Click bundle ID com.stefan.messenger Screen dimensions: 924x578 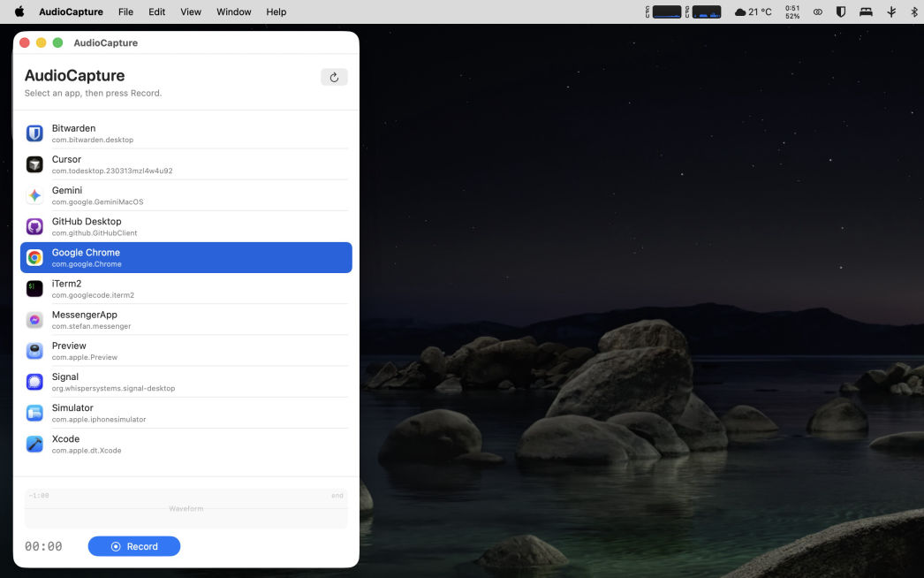click(91, 326)
